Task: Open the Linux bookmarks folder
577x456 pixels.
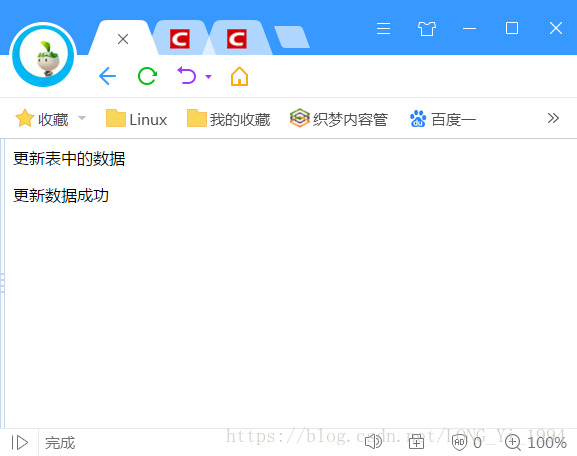Action: click(x=137, y=119)
